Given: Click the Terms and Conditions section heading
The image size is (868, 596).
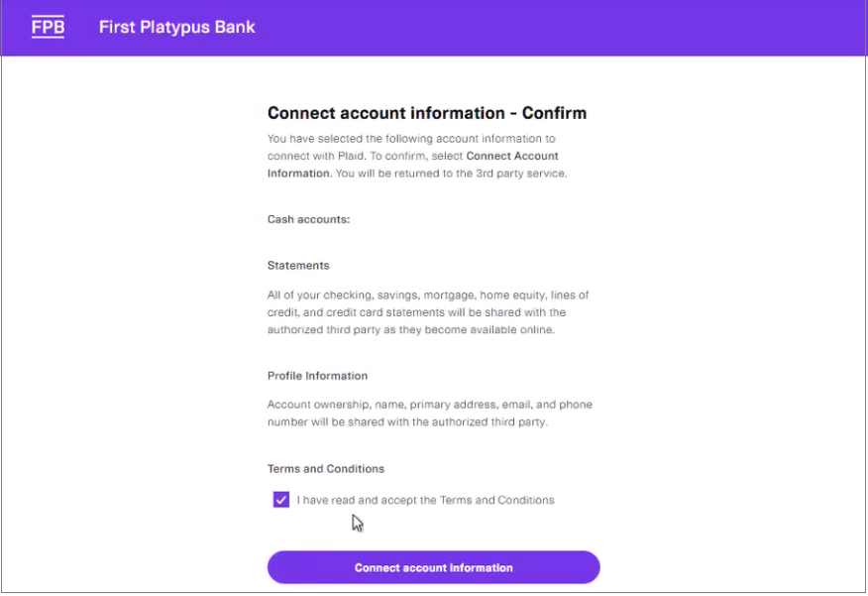Looking at the screenshot, I should pos(325,468).
